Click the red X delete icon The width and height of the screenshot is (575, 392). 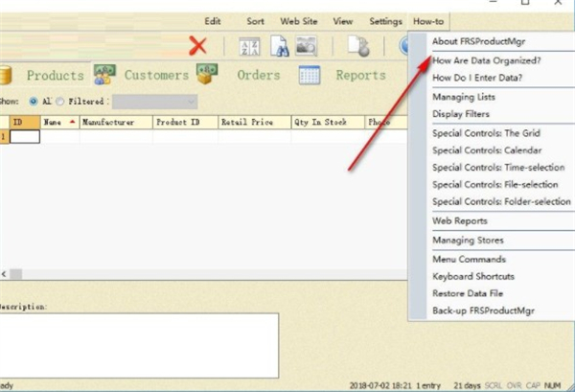[198, 45]
